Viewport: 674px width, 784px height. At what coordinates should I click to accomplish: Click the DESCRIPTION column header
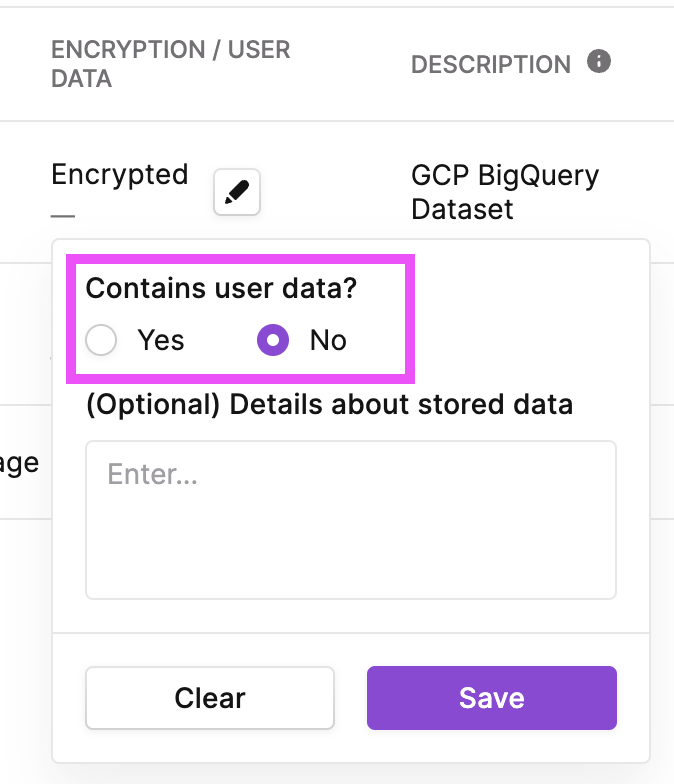pyautogui.click(x=491, y=64)
